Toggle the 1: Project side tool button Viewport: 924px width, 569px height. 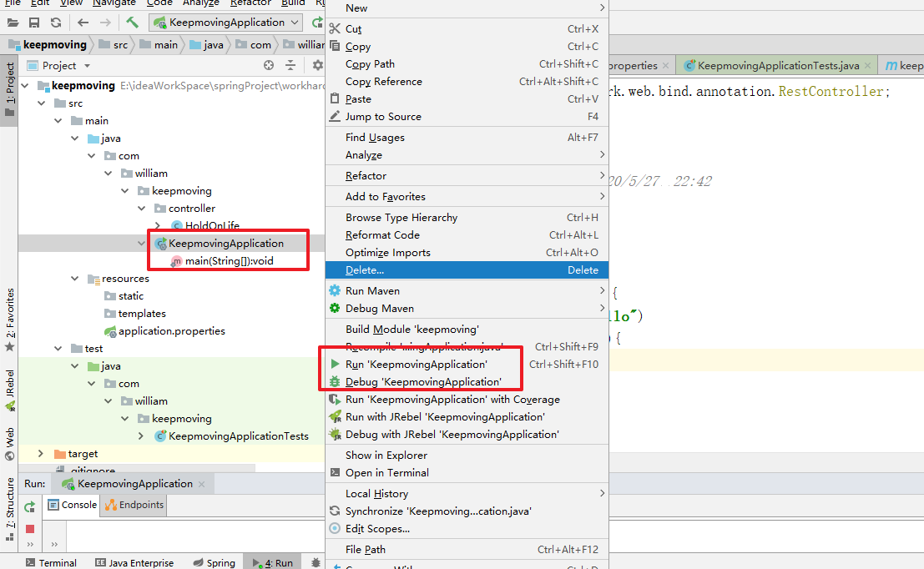pyautogui.click(x=9, y=89)
